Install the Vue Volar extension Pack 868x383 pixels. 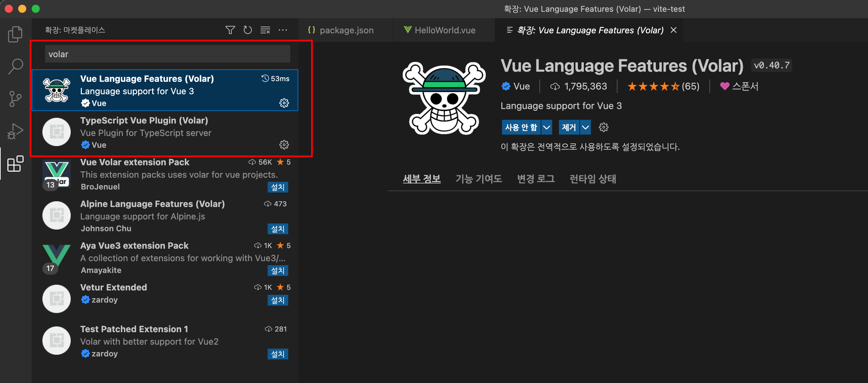(278, 187)
